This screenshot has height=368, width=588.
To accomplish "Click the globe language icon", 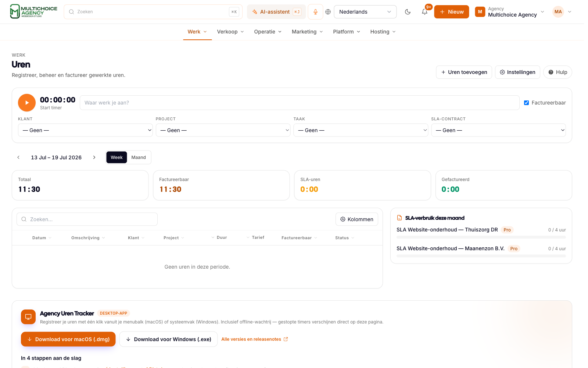I will pos(328,12).
